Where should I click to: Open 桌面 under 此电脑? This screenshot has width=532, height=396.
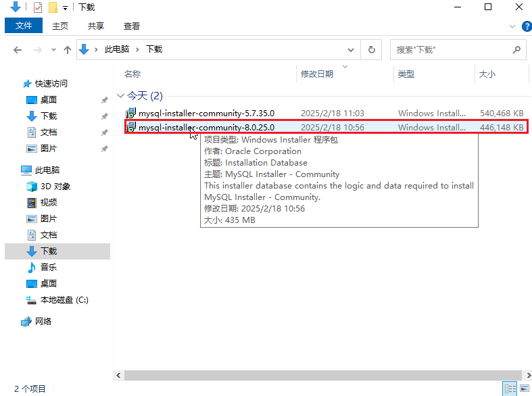49,283
